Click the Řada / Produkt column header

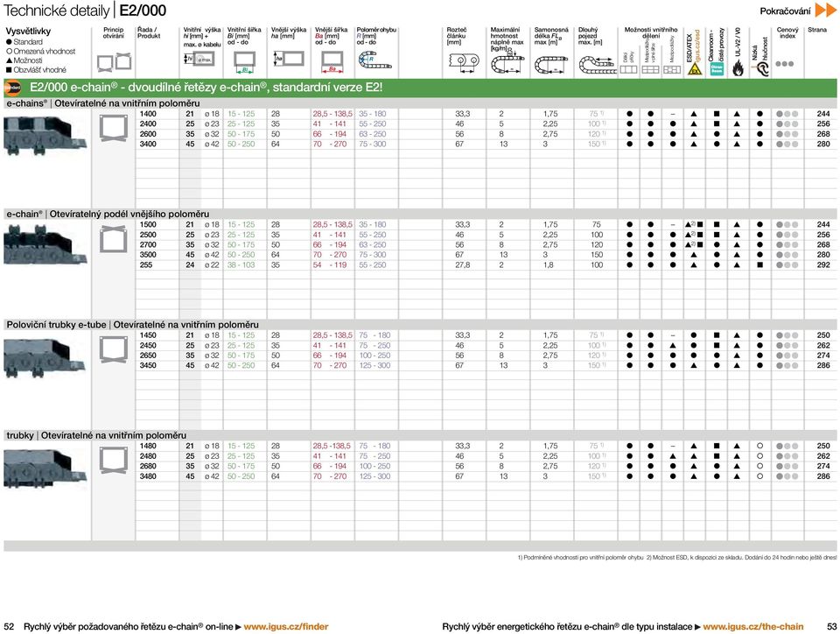(x=149, y=32)
